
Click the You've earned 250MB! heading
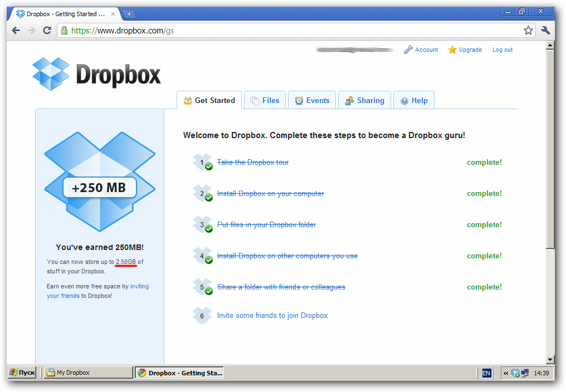(x=100, y=247)
